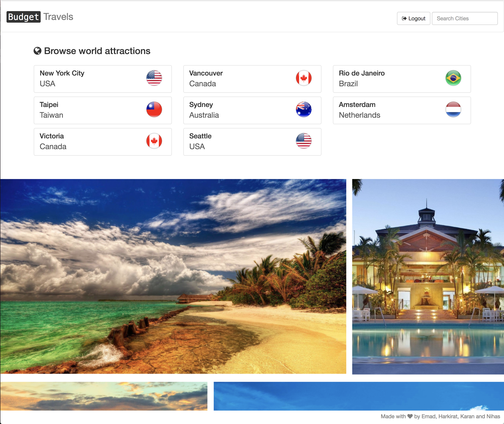
Task: Focus the Search Cities field
Action: [x=464, y=19]
